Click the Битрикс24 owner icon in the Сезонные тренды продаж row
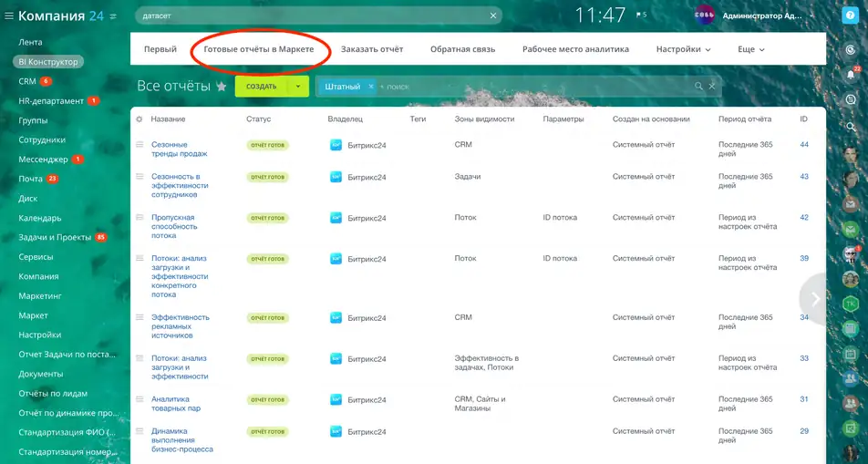The height and width of the screenshot is (464, 868). click(x=336, y=145)
